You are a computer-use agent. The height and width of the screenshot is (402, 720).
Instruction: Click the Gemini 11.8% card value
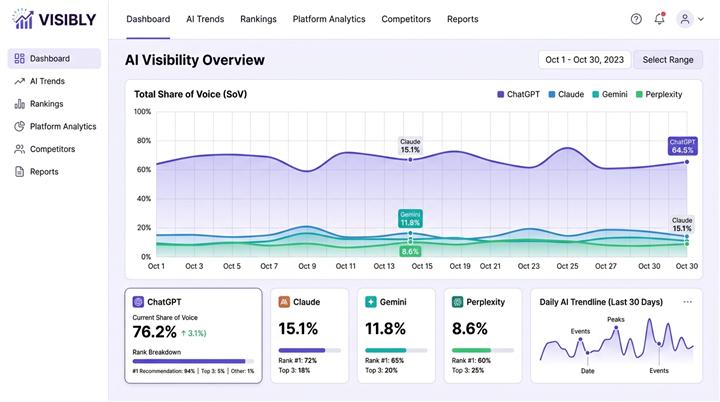(x=385, y=328)
